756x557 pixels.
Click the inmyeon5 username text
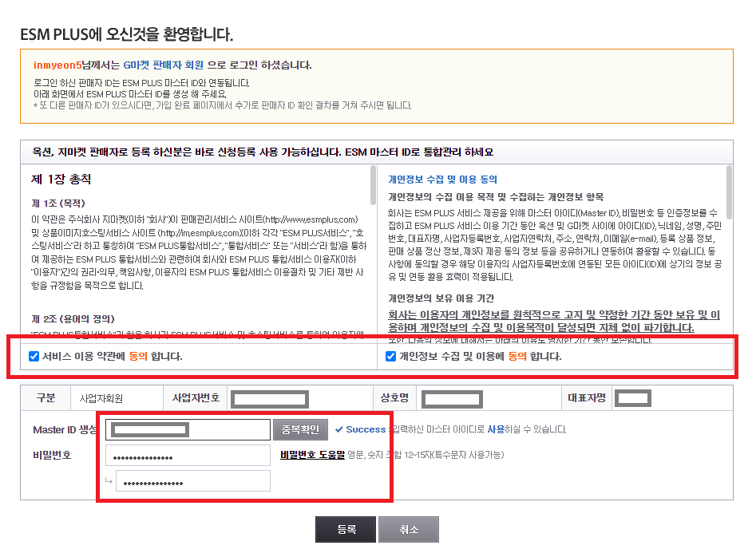coord(57,65)
